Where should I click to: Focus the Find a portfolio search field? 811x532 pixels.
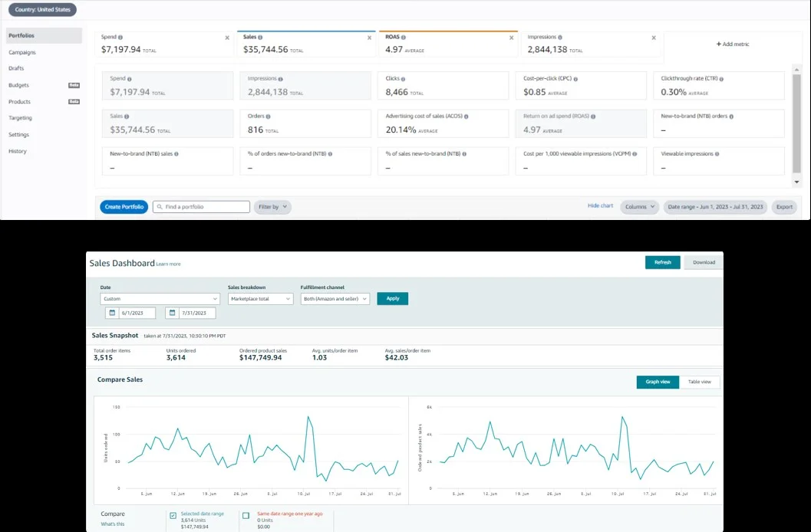click(201, 207)
